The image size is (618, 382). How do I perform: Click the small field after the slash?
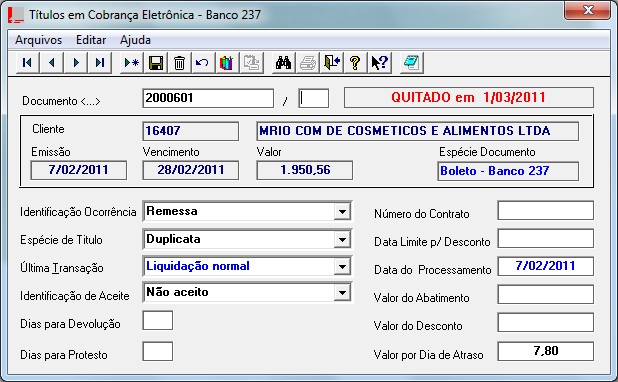pos(314,98)
